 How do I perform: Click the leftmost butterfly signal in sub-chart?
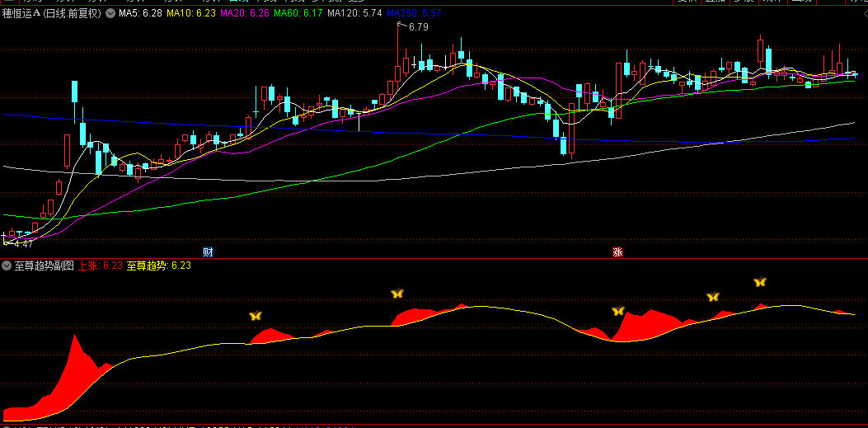coord(256,316)
